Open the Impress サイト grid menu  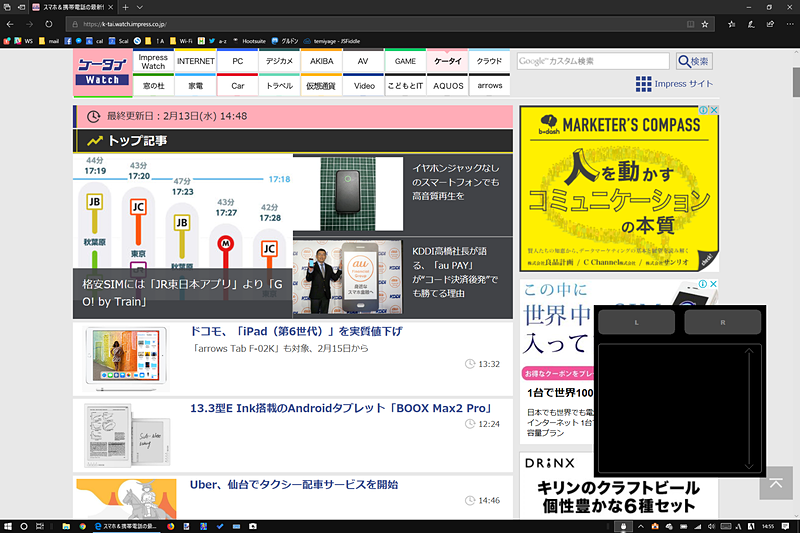point(674,84)
